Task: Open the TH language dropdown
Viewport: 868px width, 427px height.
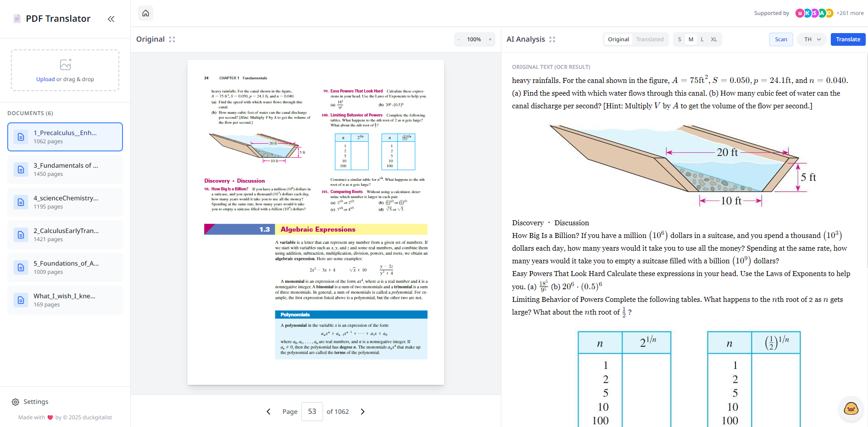Action: coord(811,39)
